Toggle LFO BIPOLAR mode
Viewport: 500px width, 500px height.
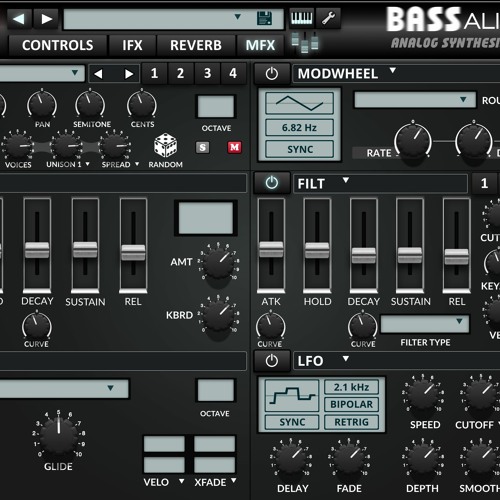pos(351,404)
